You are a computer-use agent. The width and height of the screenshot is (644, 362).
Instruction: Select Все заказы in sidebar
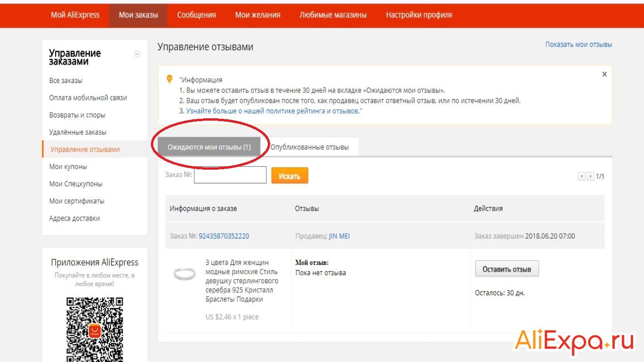pyautogui.click(x=66, y=81)
